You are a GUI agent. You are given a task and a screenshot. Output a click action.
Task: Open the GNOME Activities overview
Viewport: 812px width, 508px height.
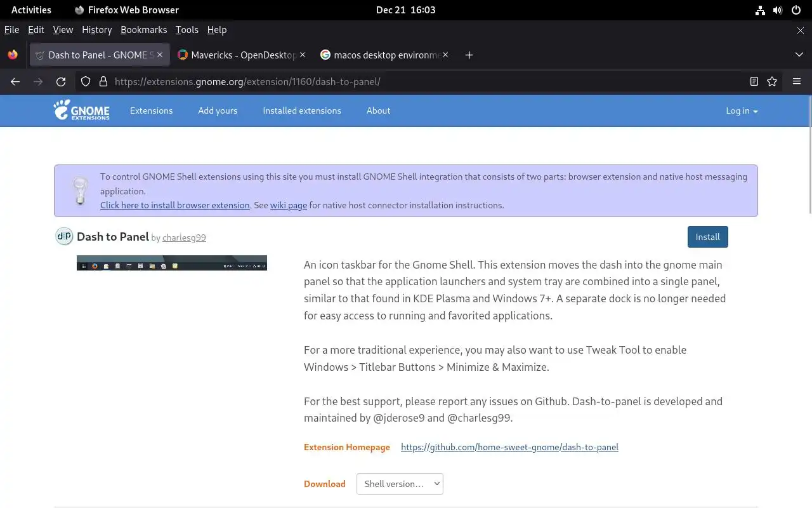tap(31, 10)
